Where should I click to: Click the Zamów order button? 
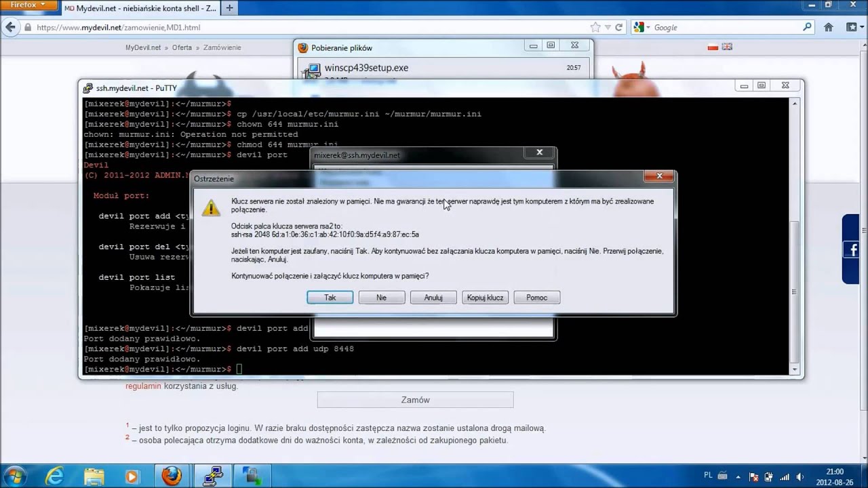pos(415,400)
